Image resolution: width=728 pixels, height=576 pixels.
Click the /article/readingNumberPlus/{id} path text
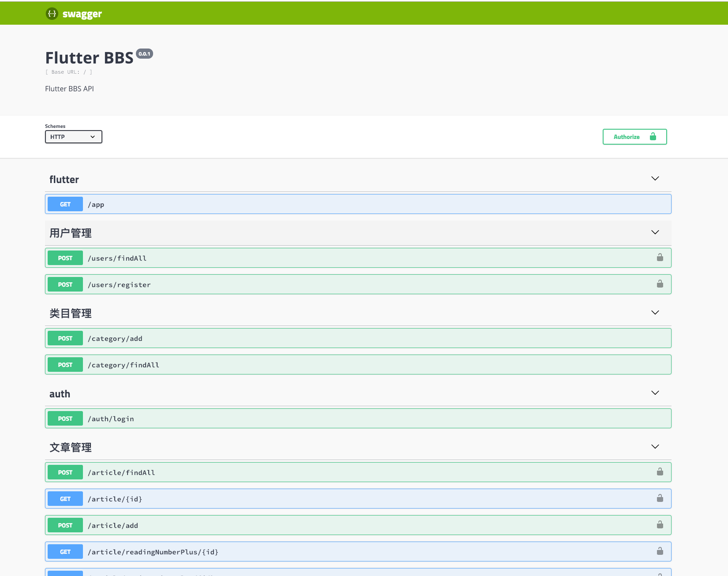[x=153, y=552]
